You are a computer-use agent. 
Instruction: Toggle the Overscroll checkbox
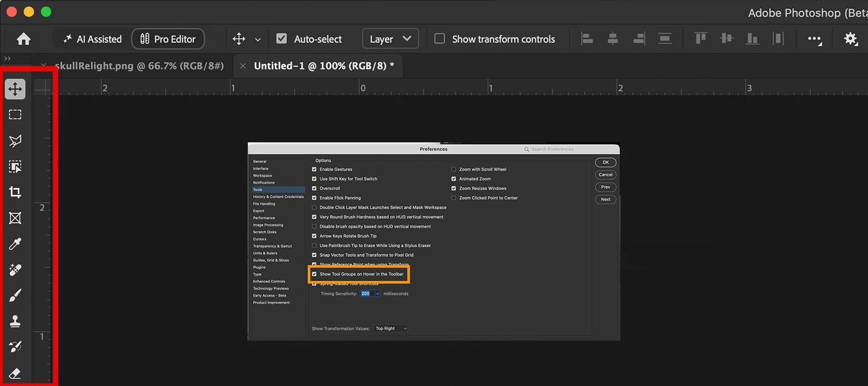coord(314,189)
